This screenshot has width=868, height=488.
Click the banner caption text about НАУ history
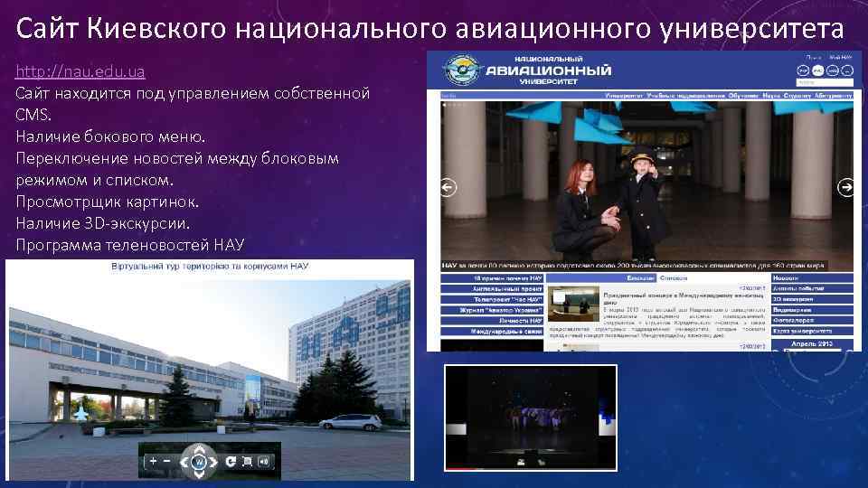coord(633,266)
